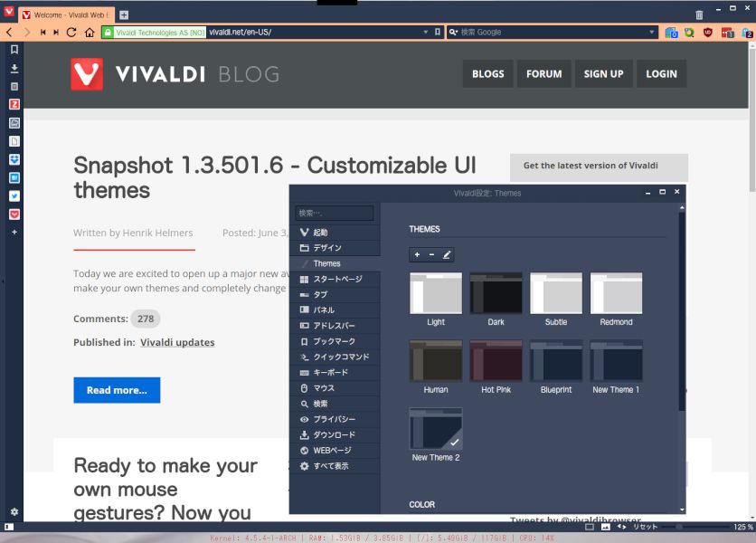
Task: Select the New Theme 2 thumbnail
Action: pyautogui.click(x=436, y=429)
